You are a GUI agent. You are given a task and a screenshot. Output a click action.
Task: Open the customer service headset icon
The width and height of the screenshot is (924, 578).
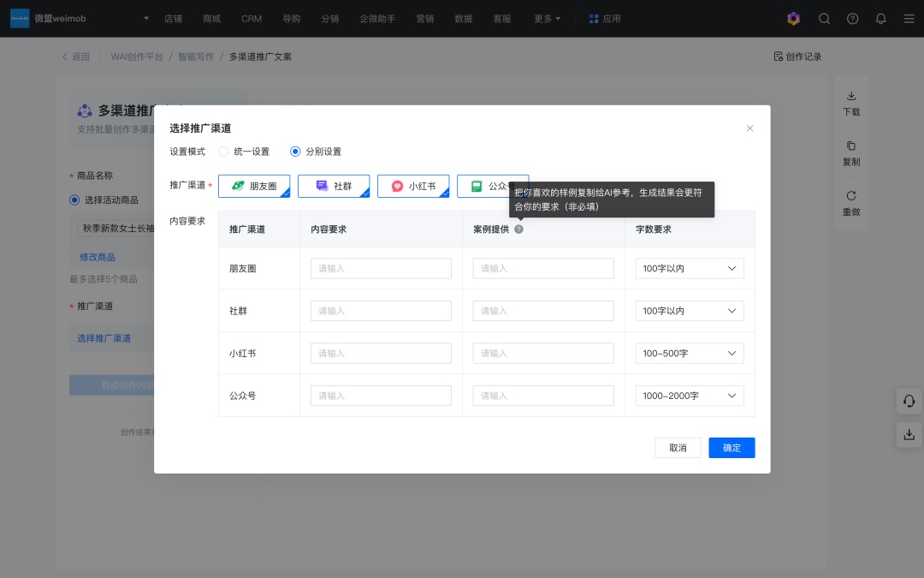(x=909, y=401)
